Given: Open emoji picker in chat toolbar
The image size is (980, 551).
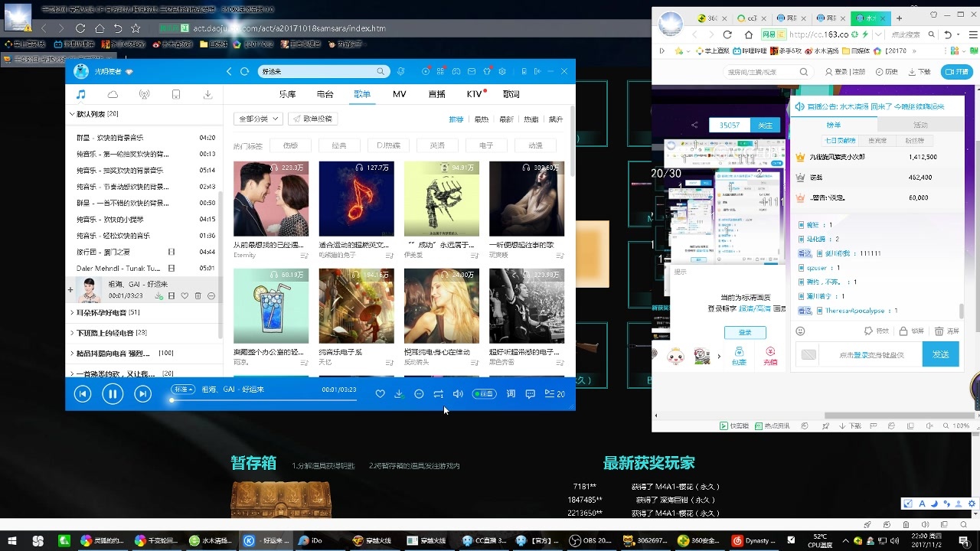Looking at the screenshot, I should pos(801,331).
